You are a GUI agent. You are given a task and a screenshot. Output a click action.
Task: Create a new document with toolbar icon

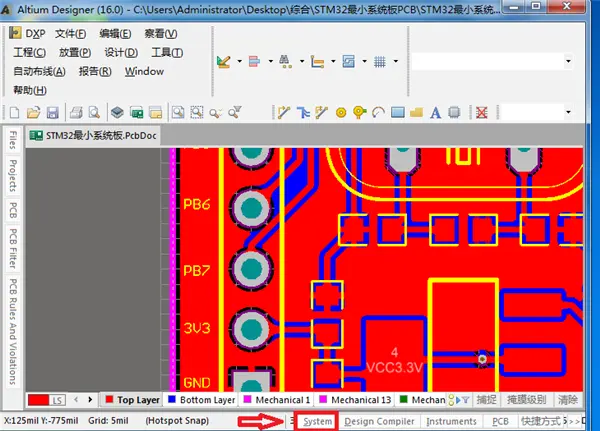[x=15, y=113]
